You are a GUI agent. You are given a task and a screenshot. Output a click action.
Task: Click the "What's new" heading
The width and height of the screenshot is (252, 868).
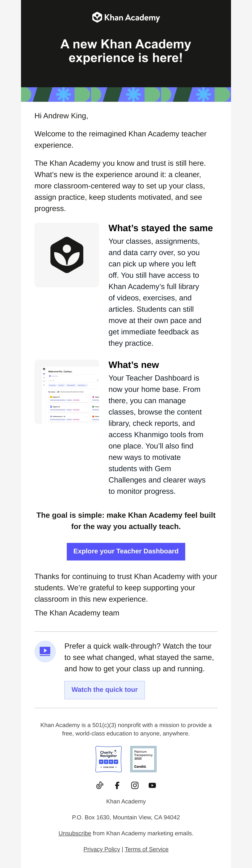134,365
